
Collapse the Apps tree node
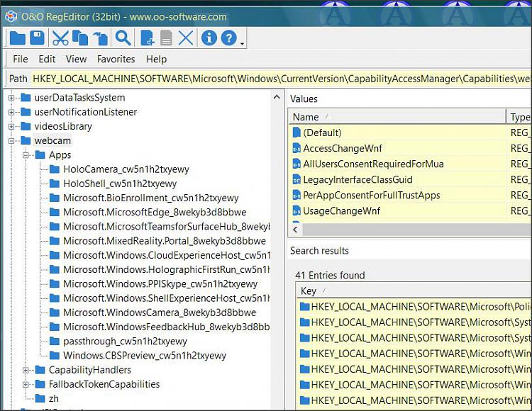(26, 155)
